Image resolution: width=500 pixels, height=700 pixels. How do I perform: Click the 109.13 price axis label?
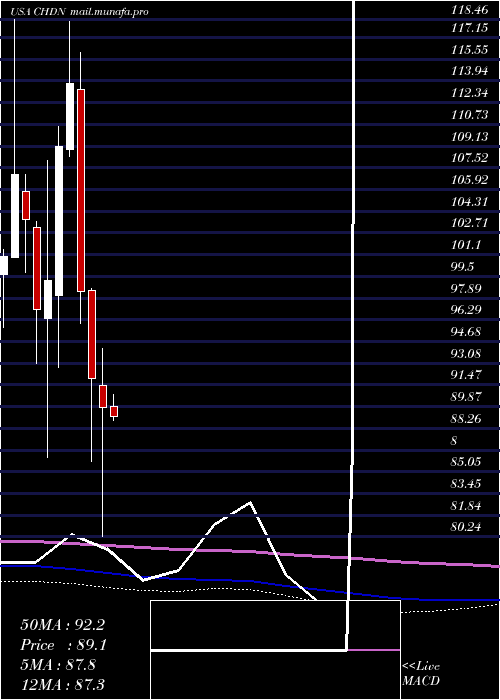[470, 137]
